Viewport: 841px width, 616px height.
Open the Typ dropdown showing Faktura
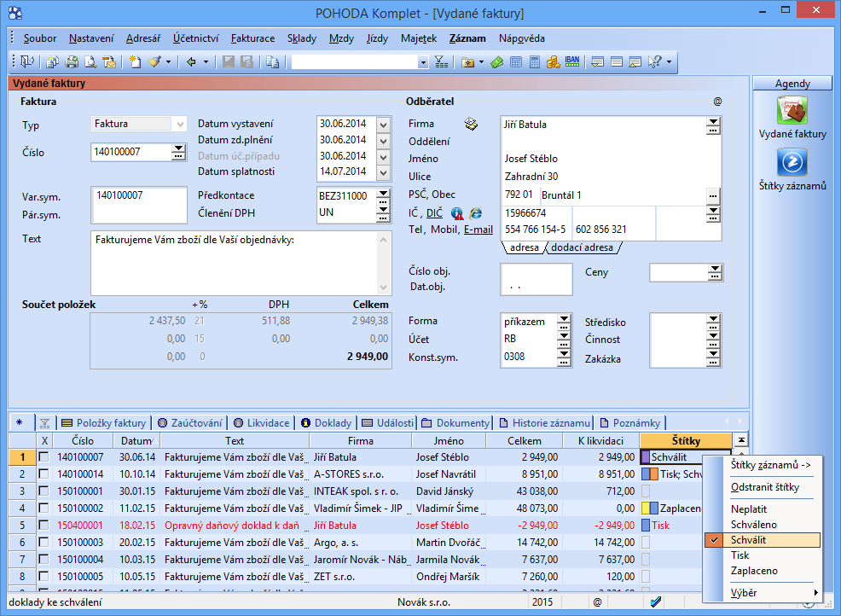click(x=180, y=124)
